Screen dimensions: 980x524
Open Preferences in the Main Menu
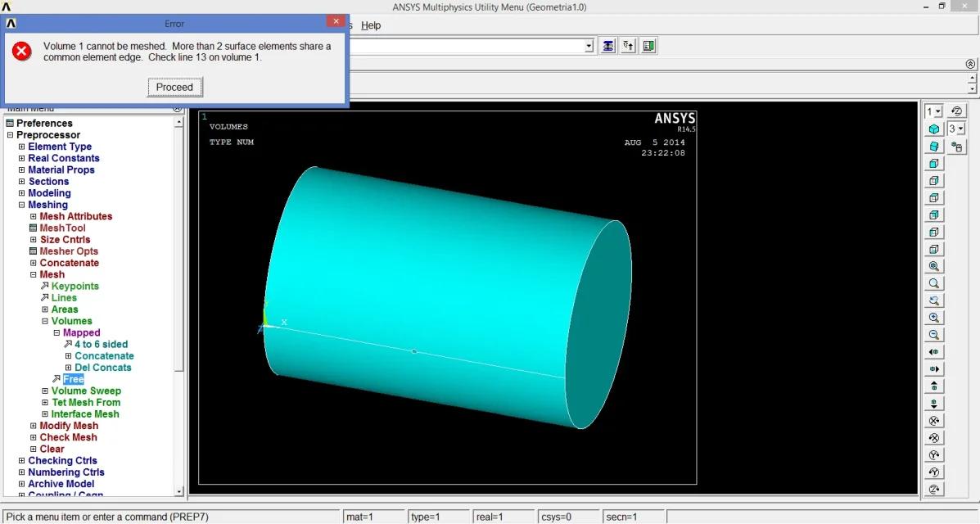point(43,123)
